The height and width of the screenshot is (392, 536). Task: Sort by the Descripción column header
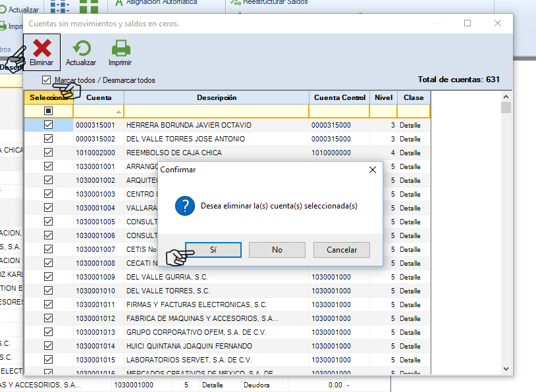[216, 97]
